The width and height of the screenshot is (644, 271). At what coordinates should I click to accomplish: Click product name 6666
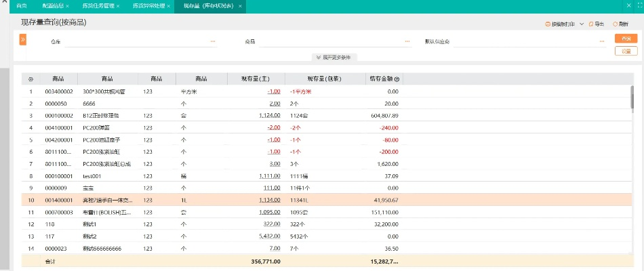click(89, 104)
